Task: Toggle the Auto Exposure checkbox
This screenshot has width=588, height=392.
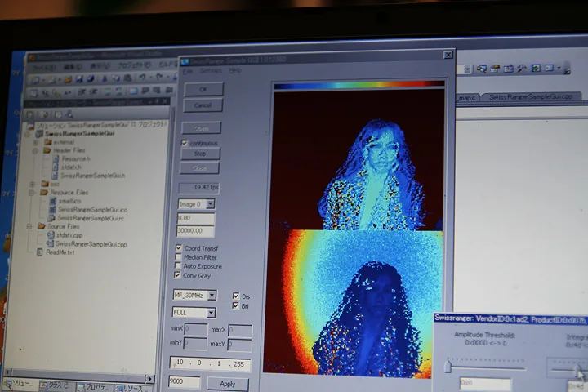Action: pyautogui.click(x=179, y=266)
